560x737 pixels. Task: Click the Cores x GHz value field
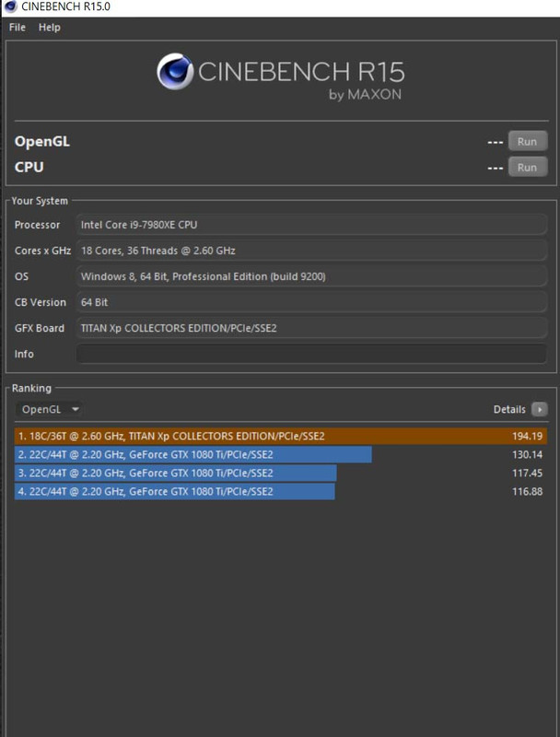coord(311,251)
